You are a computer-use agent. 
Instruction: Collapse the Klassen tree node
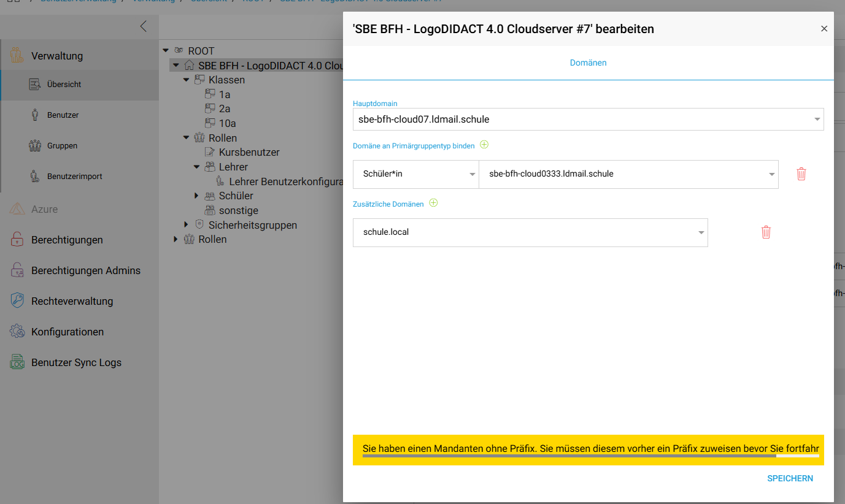coord(186,80)
